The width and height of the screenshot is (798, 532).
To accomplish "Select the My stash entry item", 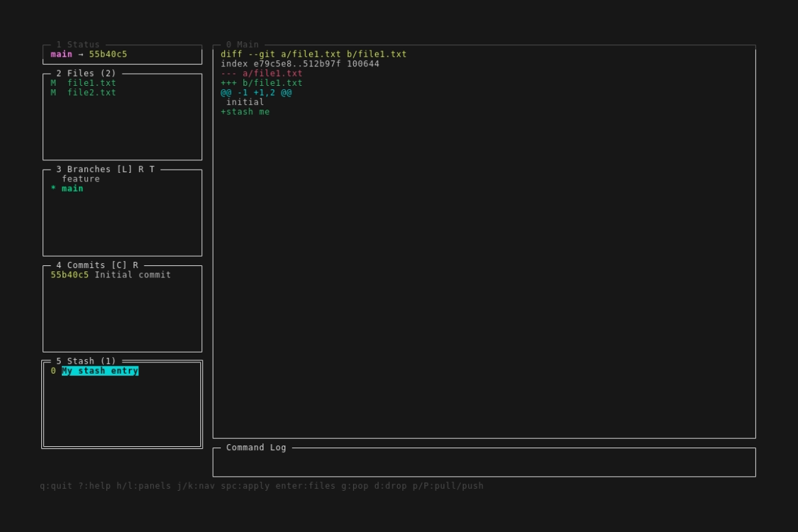I will (100, 371).
